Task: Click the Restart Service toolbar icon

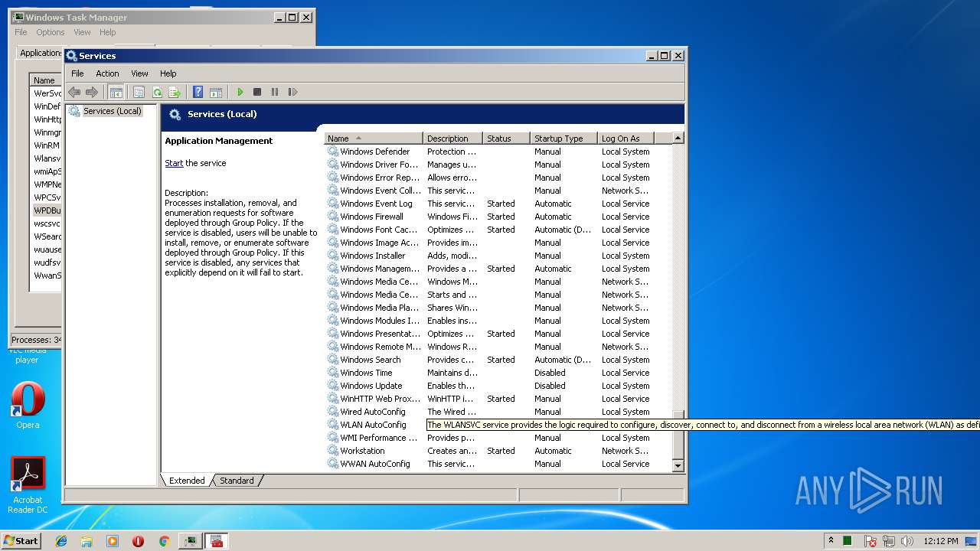Action: click(292, 92)
